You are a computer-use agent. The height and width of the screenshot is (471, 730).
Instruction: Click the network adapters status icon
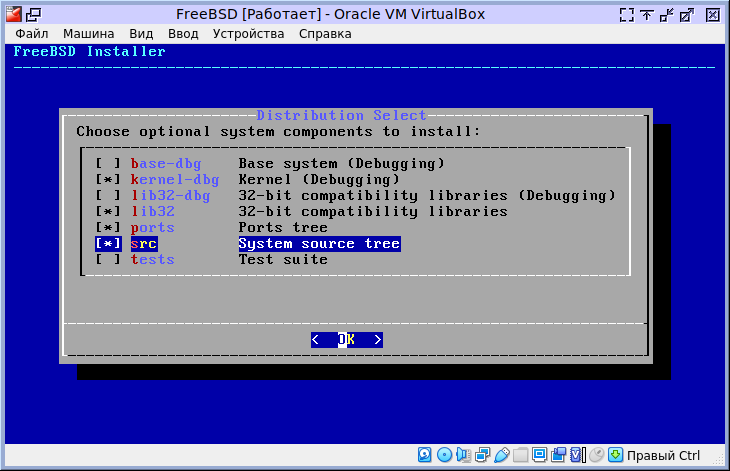pos(482,455)
